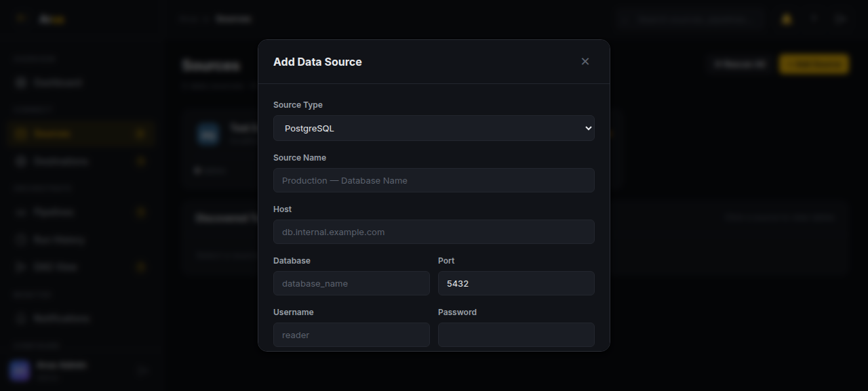Open Run History in the blurred sidebar
The image size is (868, 391).
click(x=81, y=240)
